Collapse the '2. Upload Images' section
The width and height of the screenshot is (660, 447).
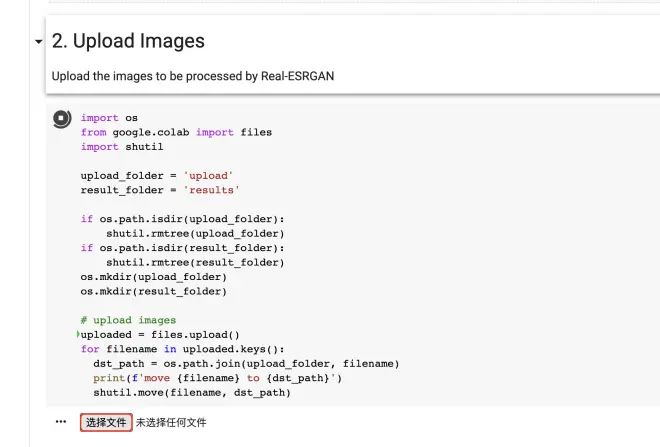(x=38, y=41)
